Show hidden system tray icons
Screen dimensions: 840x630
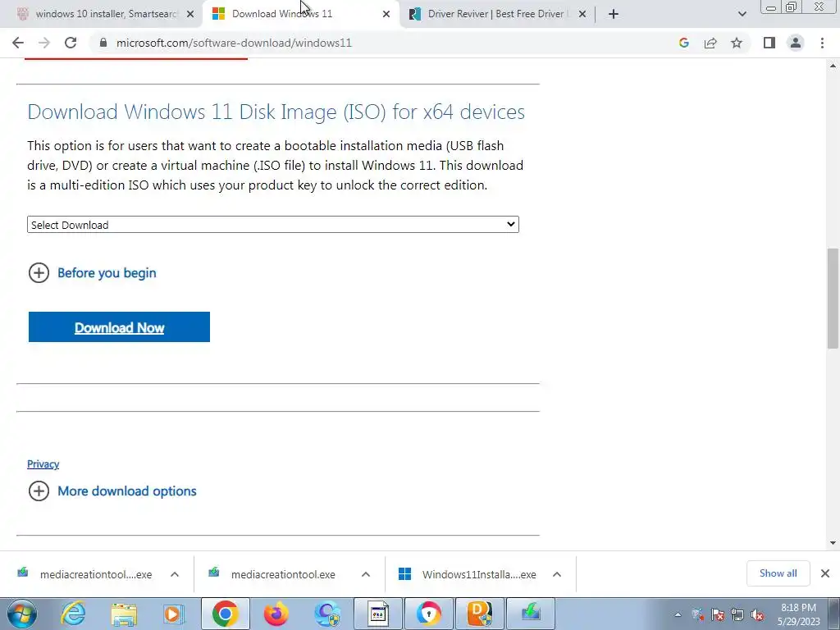coord(678,614)
